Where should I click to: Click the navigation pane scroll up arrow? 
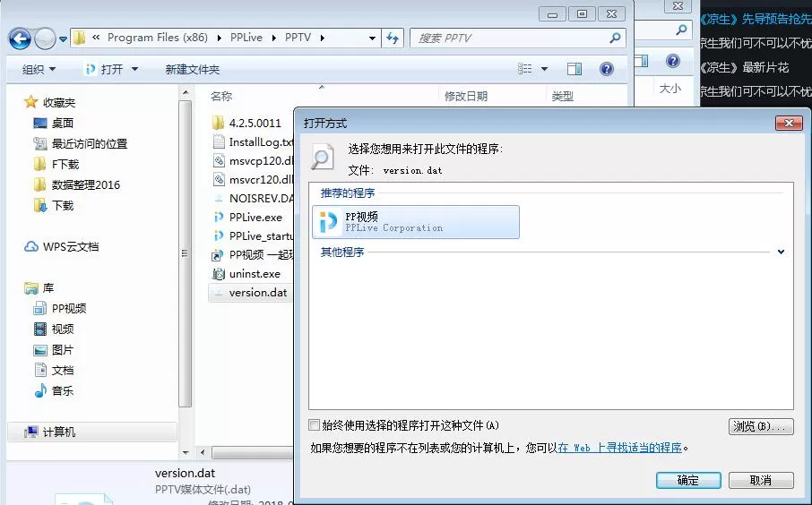tap(185, 93)
